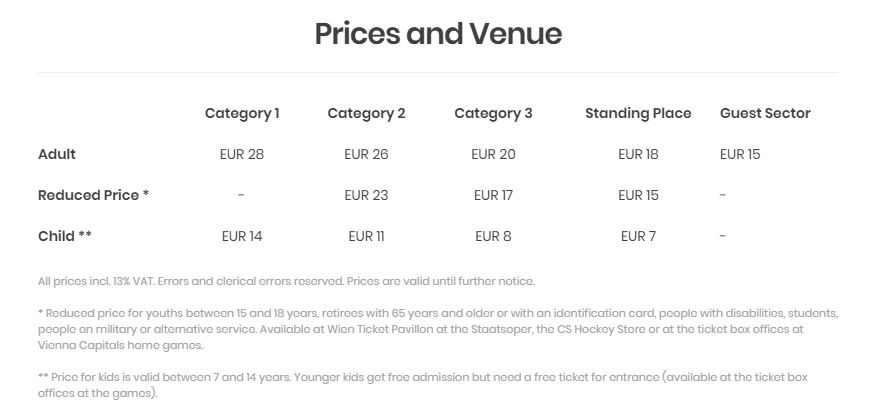This screenshot has height=415, width=883.
Task: Click the Prices and Venue heading
Action: (x=438, y=34)
